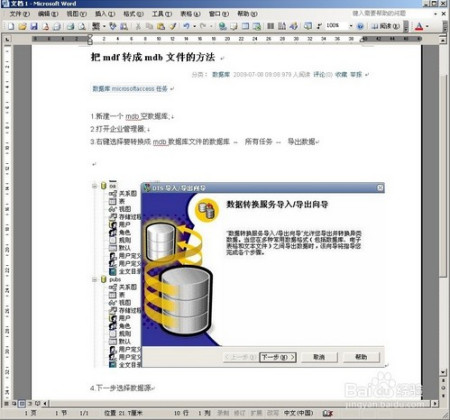
Task: Switch to Web Layout view button
Action: (14, 404)
